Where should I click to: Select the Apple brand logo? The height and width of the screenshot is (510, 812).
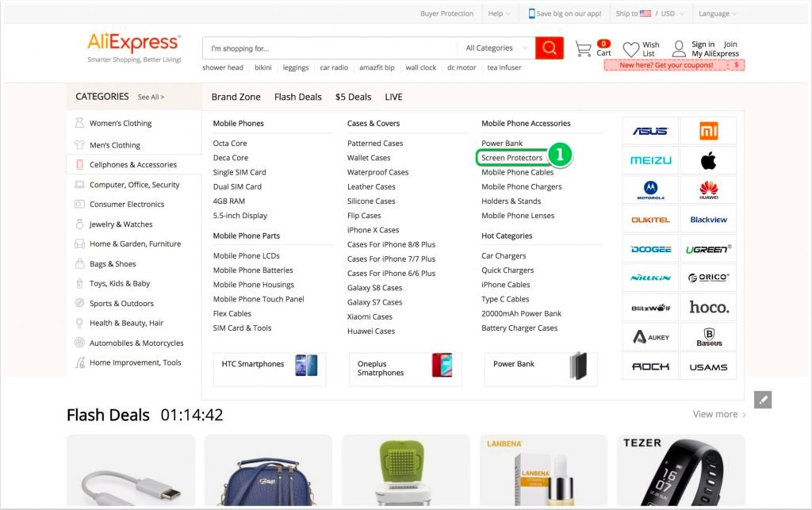coord(708,160)
